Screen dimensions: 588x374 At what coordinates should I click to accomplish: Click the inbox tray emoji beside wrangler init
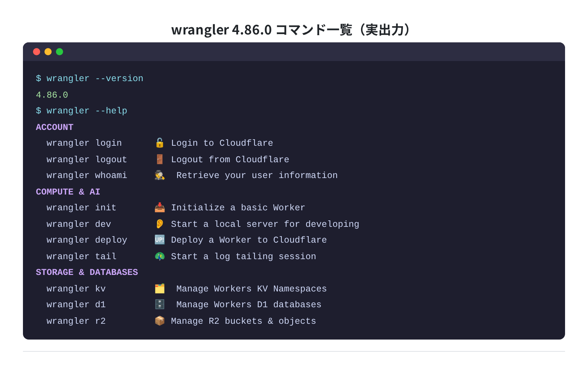coord(160,207)
